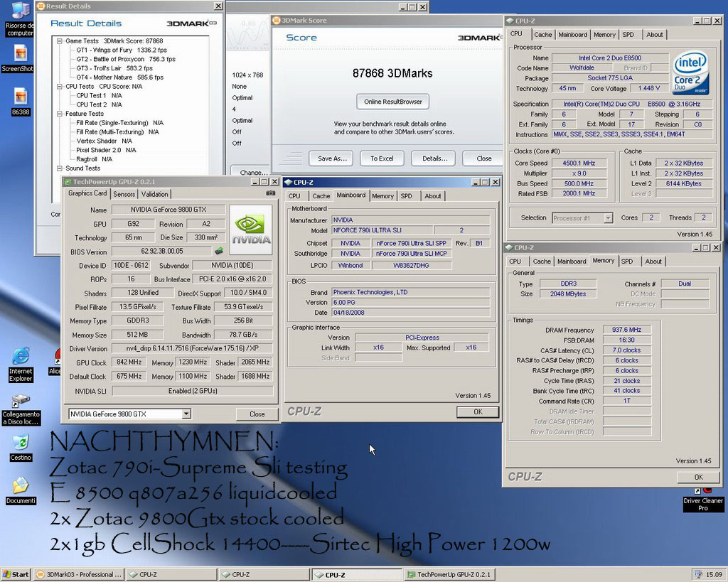The height and width of the screenshot is (582, 728).
Task: Open the GPU selection dropdown in GPU-Z
Action: coord(186,414)
